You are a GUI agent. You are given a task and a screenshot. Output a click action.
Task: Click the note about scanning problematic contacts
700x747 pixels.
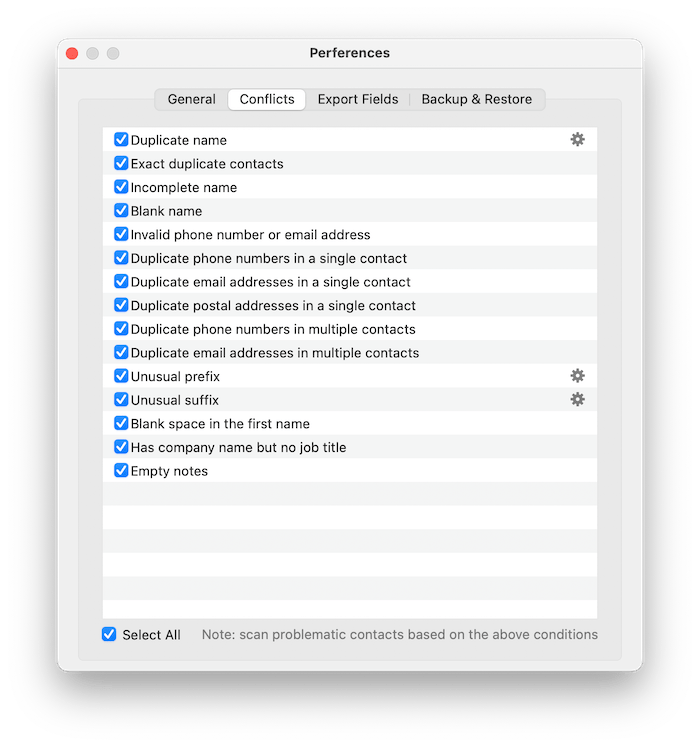(x=399, y=635)
